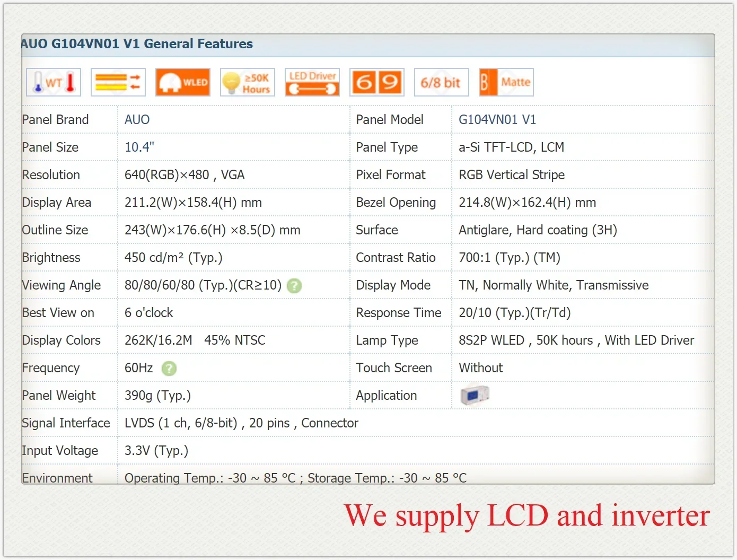Select signal interface 'LVDS (1 ch, 6/8-bit)' value
Image resolution: width=737 pixels, height=560 pixels.
coord(181,423)
